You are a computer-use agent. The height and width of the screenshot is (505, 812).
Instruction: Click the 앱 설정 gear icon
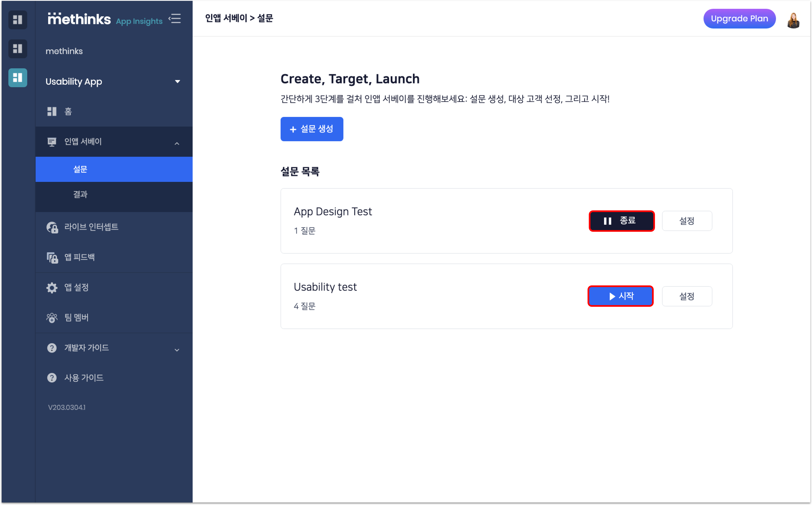(x=52, y=287)
